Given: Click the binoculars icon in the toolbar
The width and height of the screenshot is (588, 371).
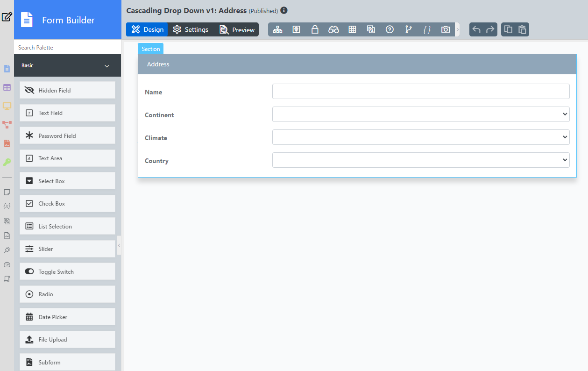Looking at the screenshot, I should click(333, 29).
